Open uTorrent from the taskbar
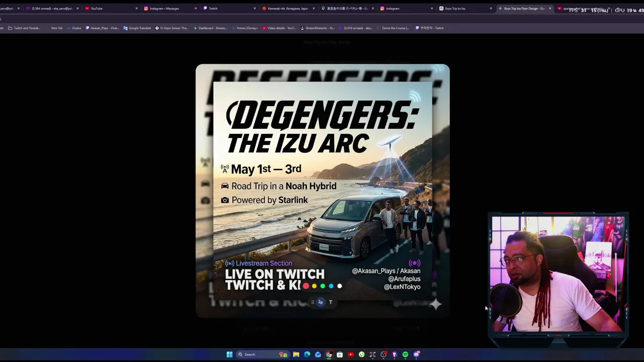The height and width of the screenshot is (362, 644). pos(362,354)
